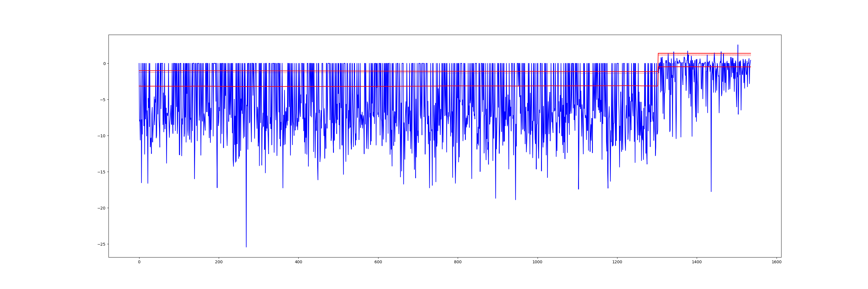868x289 pixels.
Task: Click the x-axis tick label 1000
Action: pos(538,262)
